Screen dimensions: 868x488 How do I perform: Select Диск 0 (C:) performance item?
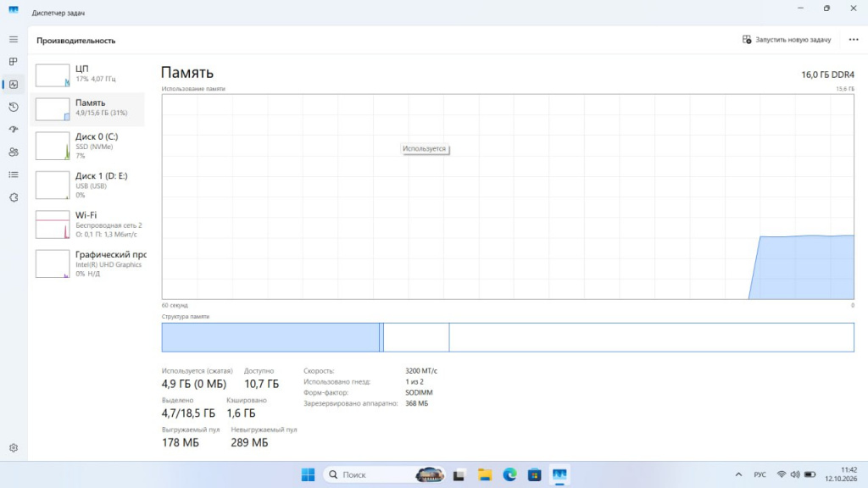89,146
